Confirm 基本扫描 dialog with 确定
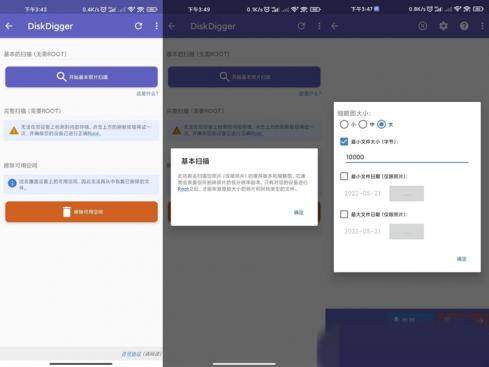This screenshot has height=367, width=489. point(299,212)
